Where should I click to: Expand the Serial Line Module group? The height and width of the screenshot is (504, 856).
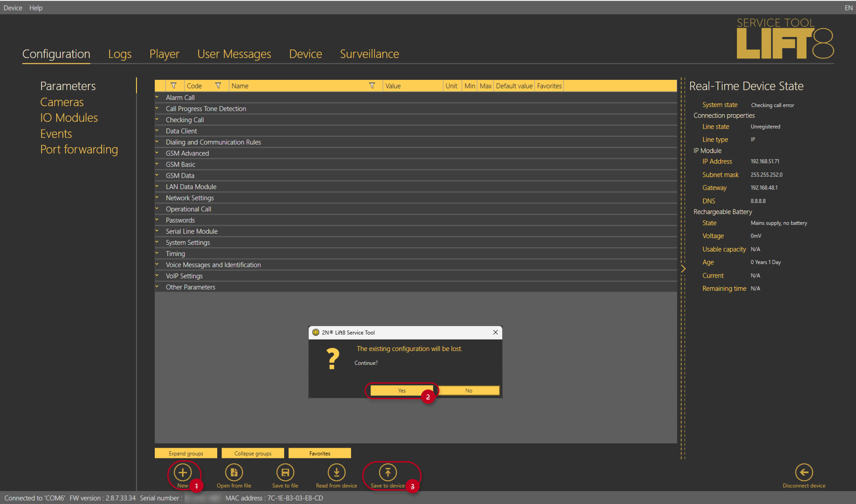tap(157, 231)
